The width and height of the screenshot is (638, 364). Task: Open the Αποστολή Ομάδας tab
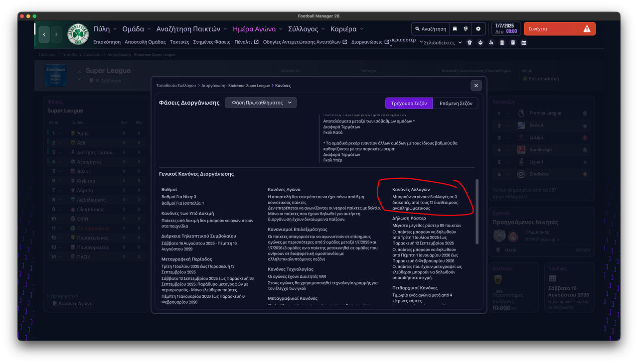point(145,42)
